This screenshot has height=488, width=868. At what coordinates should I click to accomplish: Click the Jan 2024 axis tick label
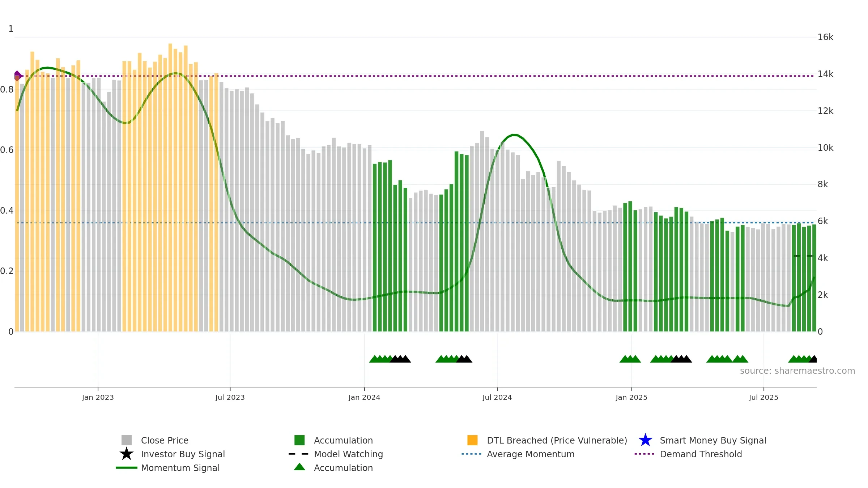tap(364, 398)
